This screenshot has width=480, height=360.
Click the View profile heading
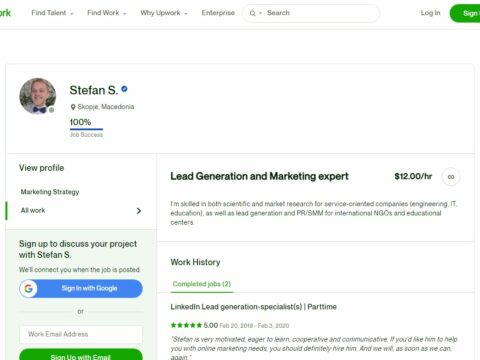pos(41,168)
